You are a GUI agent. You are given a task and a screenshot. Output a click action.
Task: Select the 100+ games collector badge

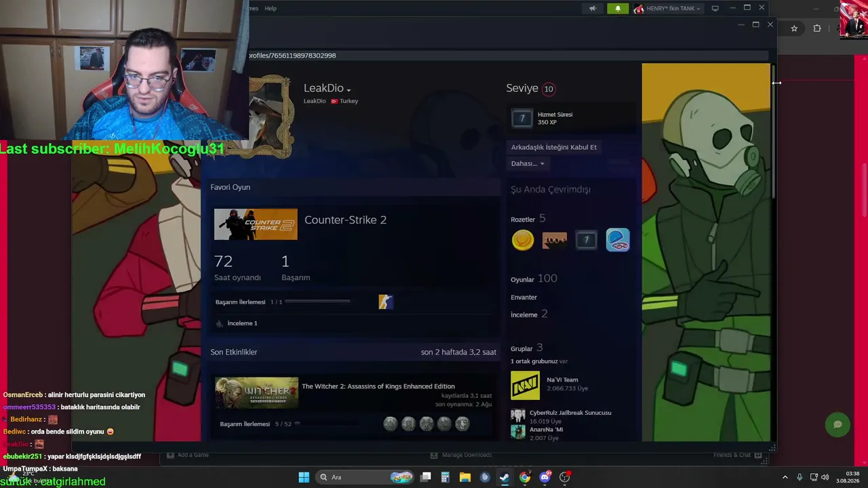point(555,240)
